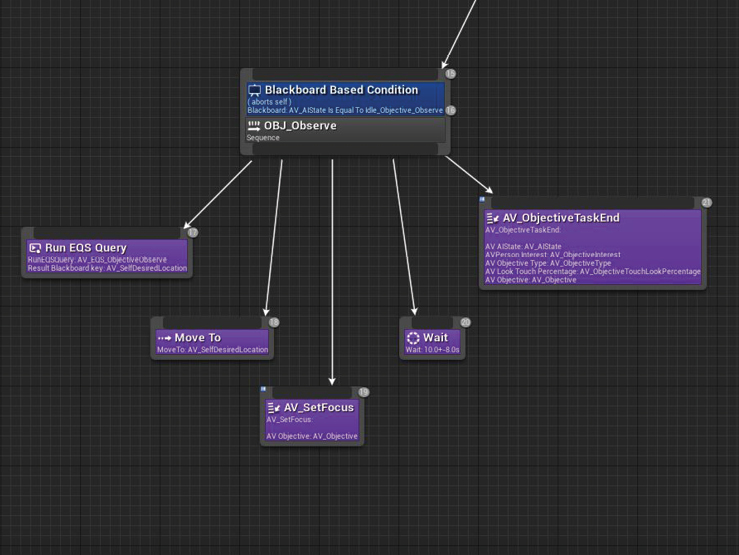
Task: Click execution index badge 15 on condition node
Action: [451, 73]
